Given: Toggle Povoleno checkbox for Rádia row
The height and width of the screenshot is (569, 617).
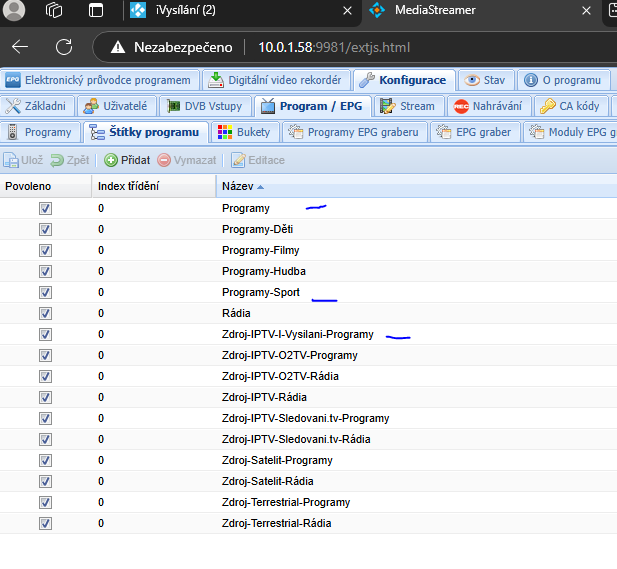Looking at the screenshot, I should 45,313.
